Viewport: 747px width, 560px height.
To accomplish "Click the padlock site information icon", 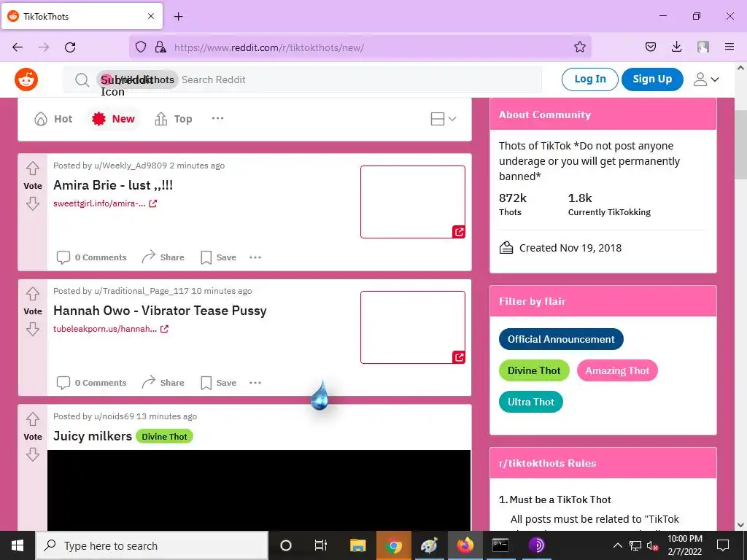I will click(160, 47).
